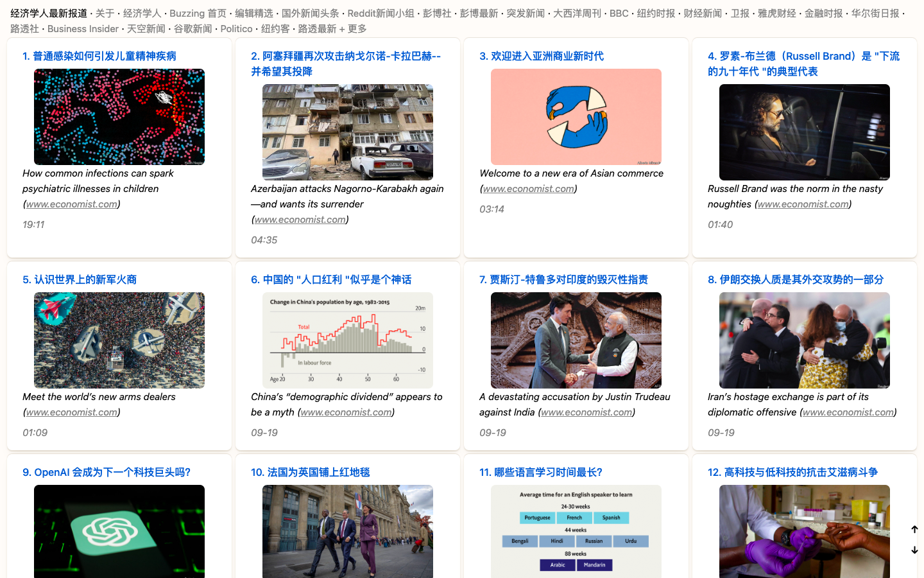Open 卫报 in the navigation

pyautogui.click(x=740, y=13)
